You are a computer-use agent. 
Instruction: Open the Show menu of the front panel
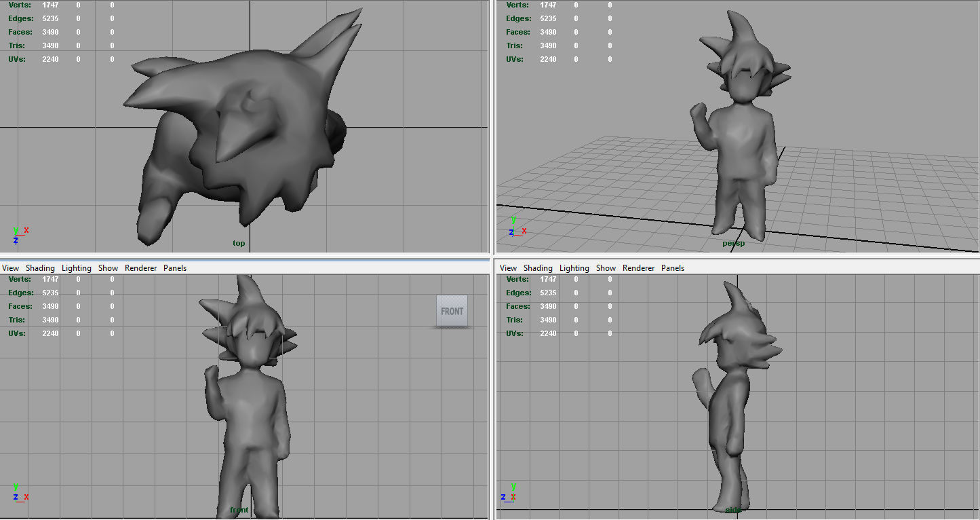(108, 268)
